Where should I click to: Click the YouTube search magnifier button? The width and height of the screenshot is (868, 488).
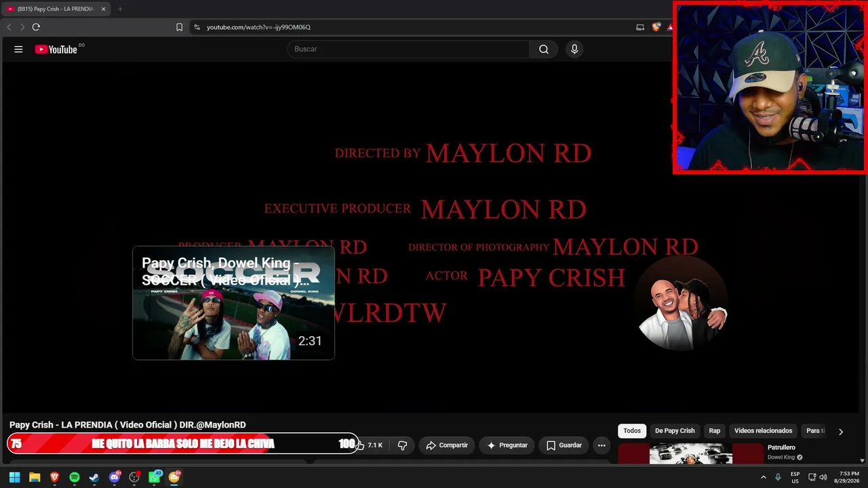(x=544, y=49)
